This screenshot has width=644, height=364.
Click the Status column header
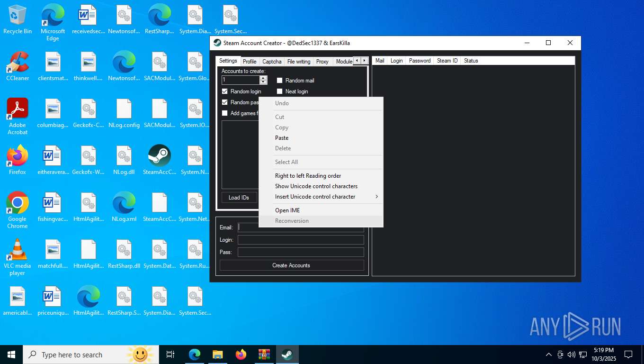(471, 61)
